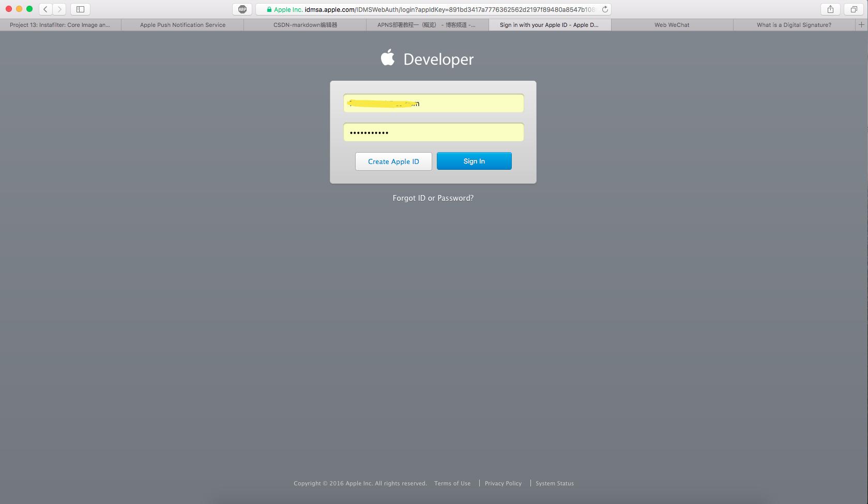Viewport: 868px width, 504px height.
Task: Switch to the Web WeChat tab
Action: tap(672, 25)
